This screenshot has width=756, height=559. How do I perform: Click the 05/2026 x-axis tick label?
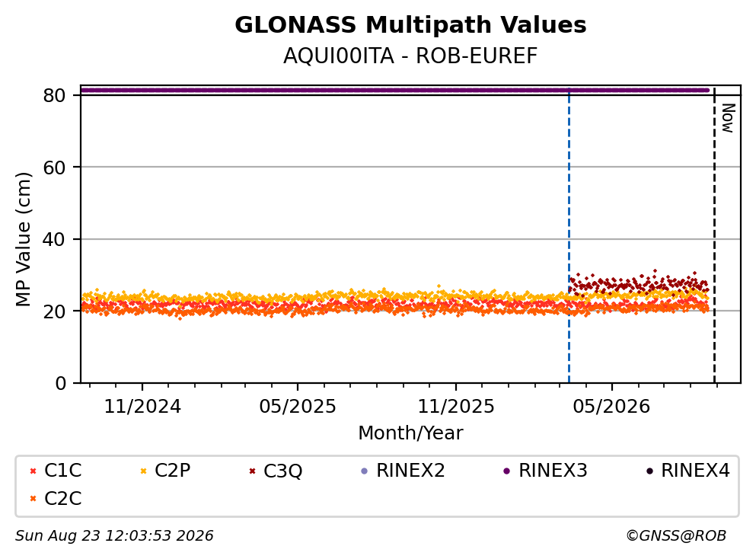[x=612, y=407]
